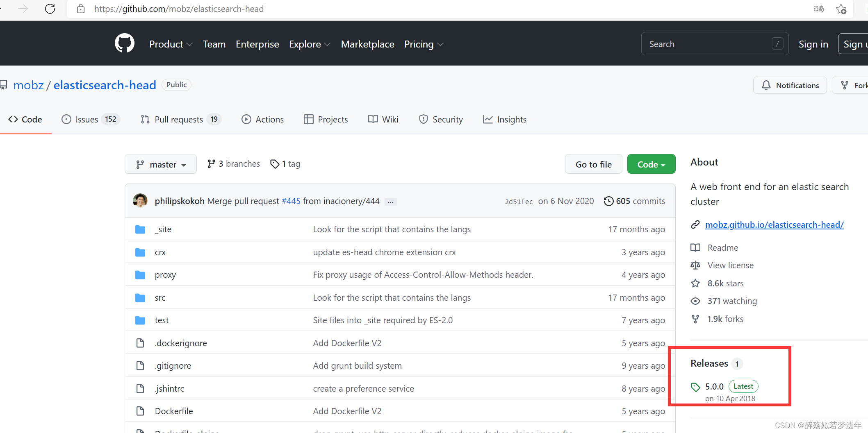Click the .jshintrc file icon
Image resolution: width=868 pixels, height=433 pixels.
(140, 388)
